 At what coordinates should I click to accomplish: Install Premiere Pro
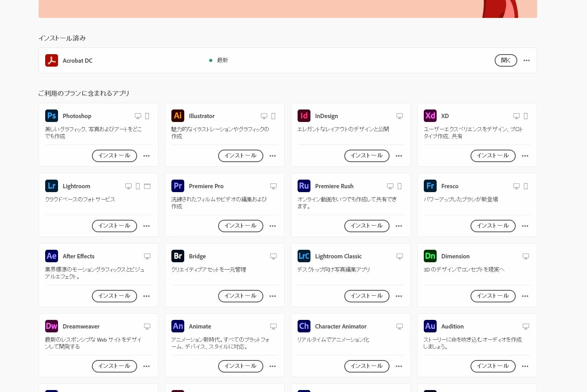[x=241, y=226]
